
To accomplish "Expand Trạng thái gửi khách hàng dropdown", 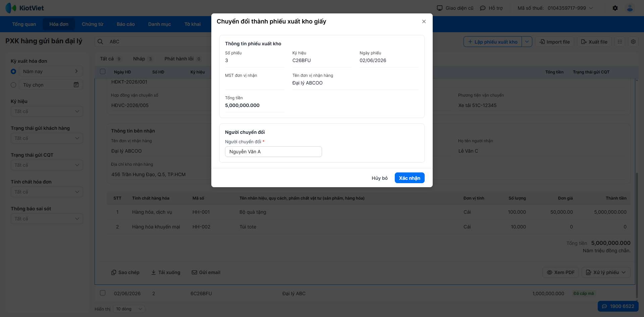I will tap(47, 138).
